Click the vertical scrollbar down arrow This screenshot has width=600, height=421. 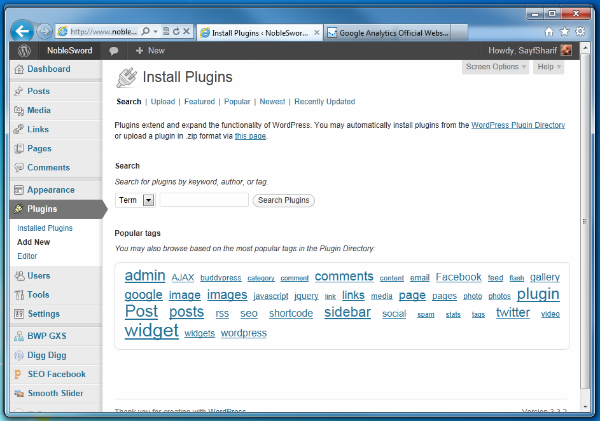585,407
